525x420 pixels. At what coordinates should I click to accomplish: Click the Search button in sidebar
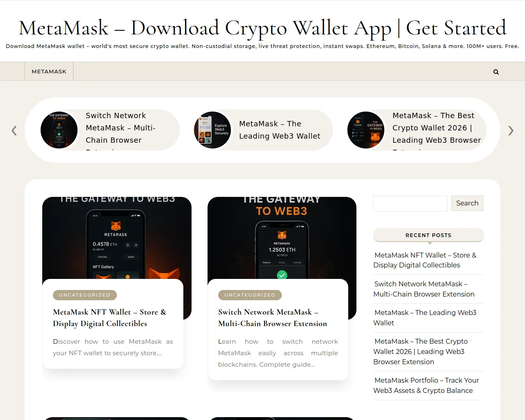(467, 203)
